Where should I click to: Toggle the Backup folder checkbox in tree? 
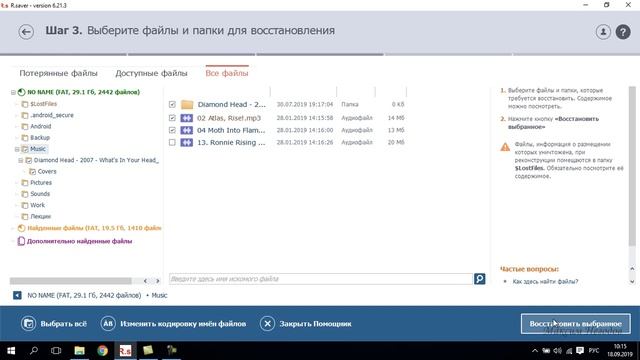point(25,138)
